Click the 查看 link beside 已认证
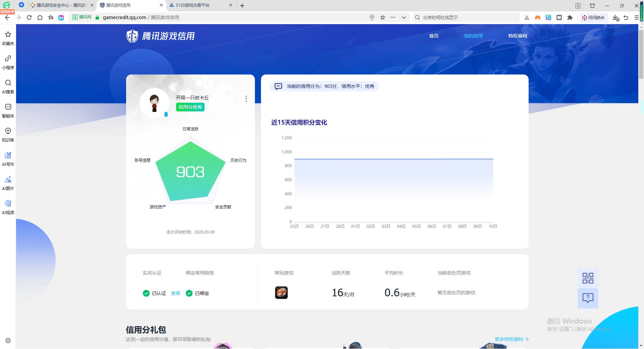This screenshot has height=349, width=644. pos(175,293)
